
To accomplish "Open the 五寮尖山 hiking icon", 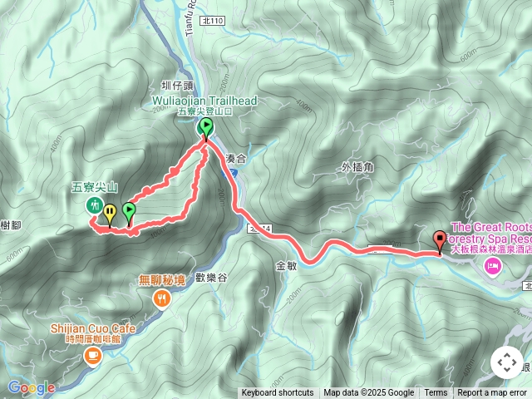I will pos(94,205).
